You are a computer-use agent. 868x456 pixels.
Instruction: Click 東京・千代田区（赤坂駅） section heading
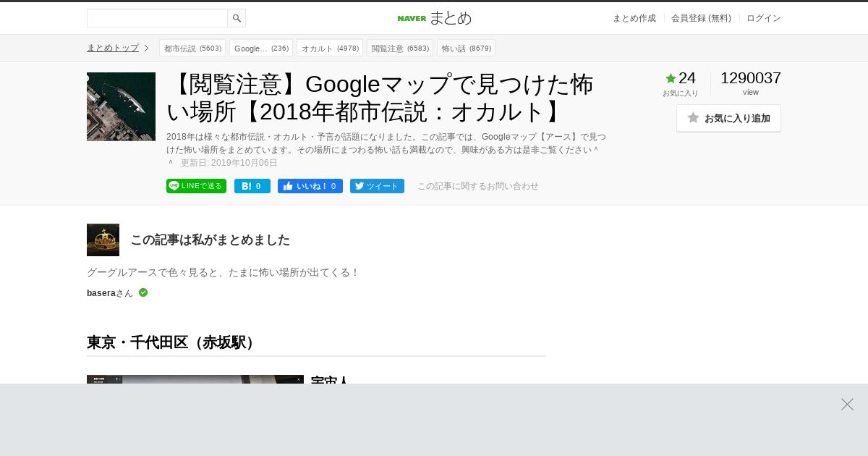click(173, 342)
